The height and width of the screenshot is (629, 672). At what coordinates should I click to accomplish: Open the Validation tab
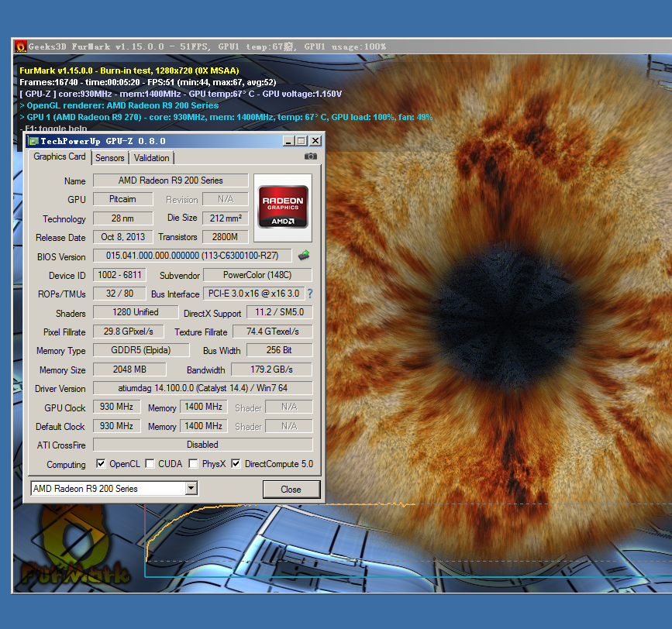click(x=151, y=157)
